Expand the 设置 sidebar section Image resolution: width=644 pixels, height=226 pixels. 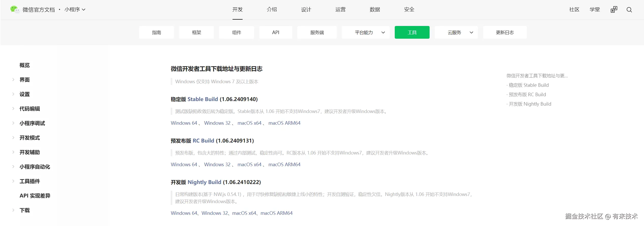click(13, 94)
